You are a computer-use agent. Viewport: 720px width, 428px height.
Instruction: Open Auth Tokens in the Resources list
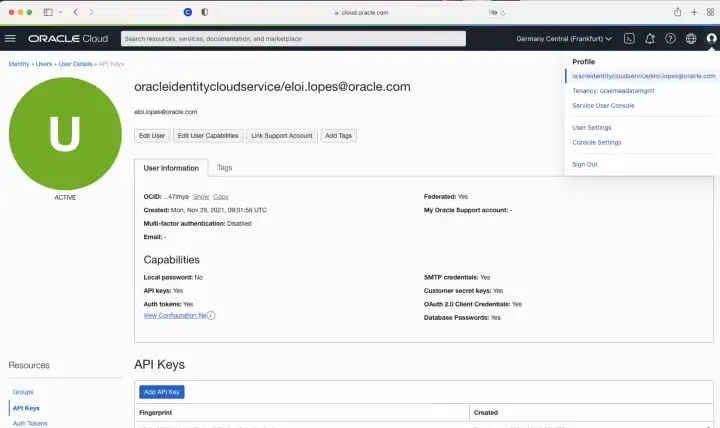pos(30,423)
